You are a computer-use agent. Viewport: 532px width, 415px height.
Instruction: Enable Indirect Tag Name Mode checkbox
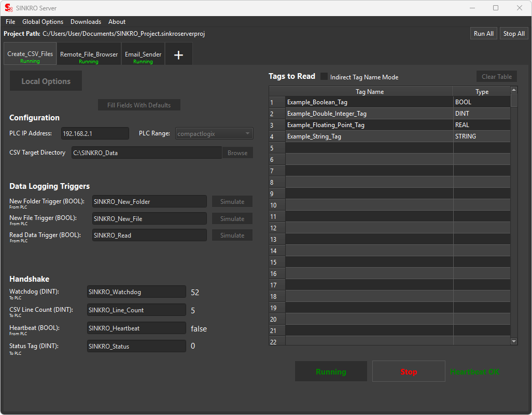(324, 77)
